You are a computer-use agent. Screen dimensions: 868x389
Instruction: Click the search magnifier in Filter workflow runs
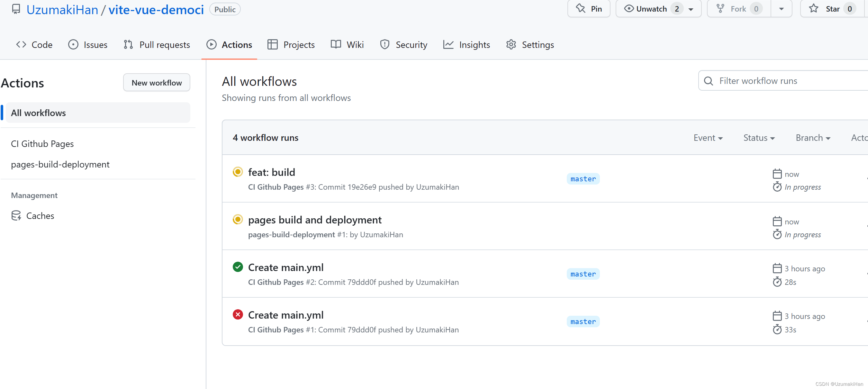[x=709, y=81]
